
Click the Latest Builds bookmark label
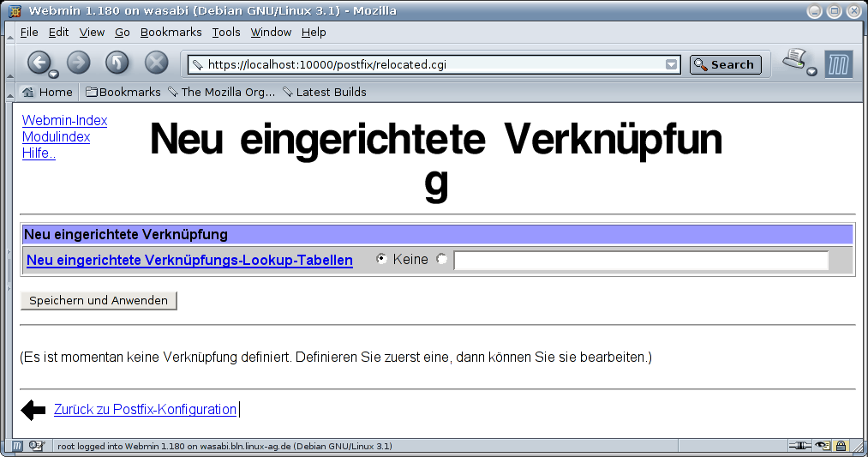point(331,92)
